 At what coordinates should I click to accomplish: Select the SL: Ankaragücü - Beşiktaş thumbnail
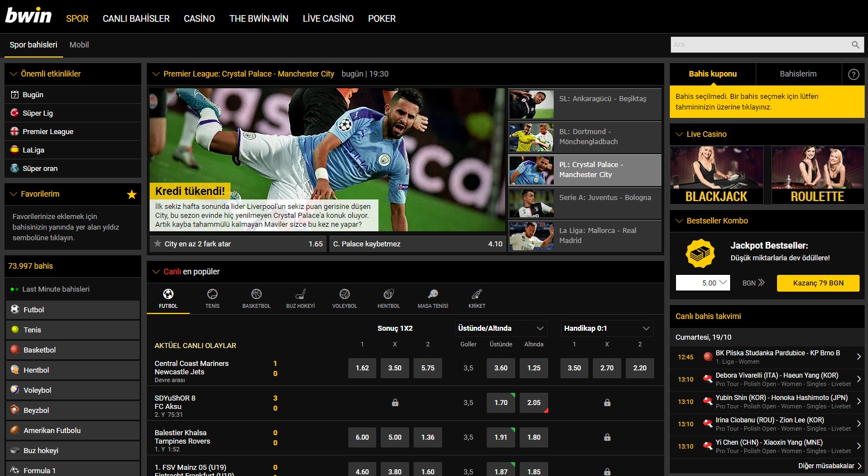[x=531, y=104]
